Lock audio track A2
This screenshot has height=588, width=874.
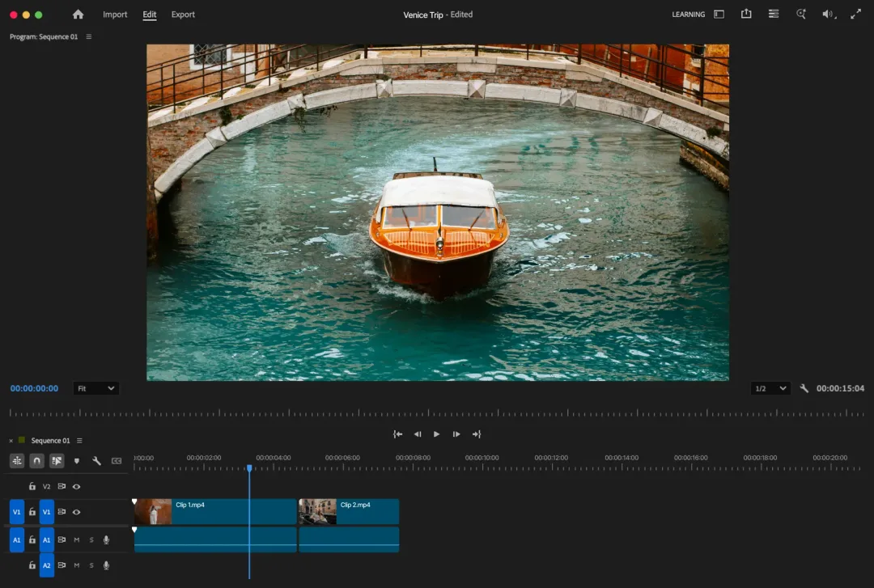(32, 565)
